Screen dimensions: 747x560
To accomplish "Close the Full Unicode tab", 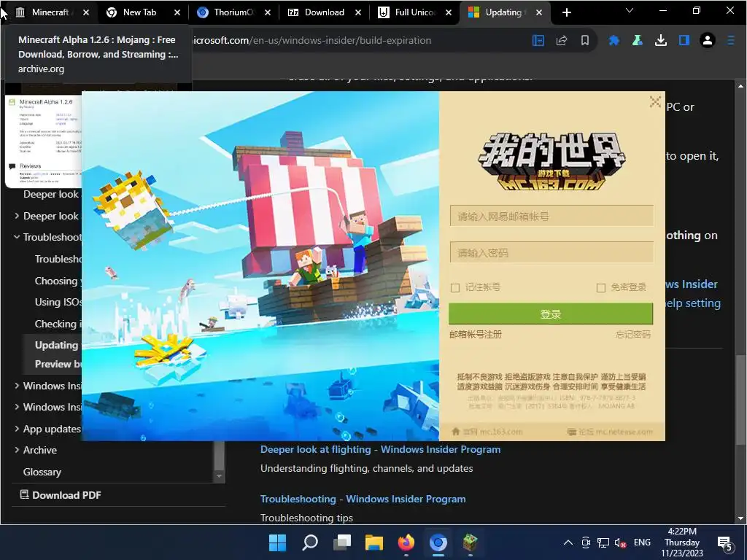I will click(x=449, y=12).
